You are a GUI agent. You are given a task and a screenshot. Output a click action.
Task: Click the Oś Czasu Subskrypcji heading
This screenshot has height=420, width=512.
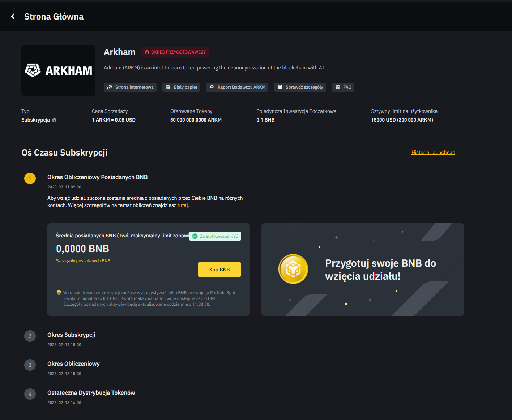coord(64,153)
